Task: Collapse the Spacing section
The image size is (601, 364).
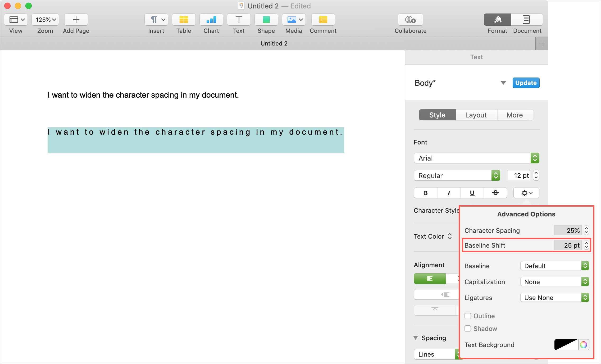Action: click(x=416, y=338)
